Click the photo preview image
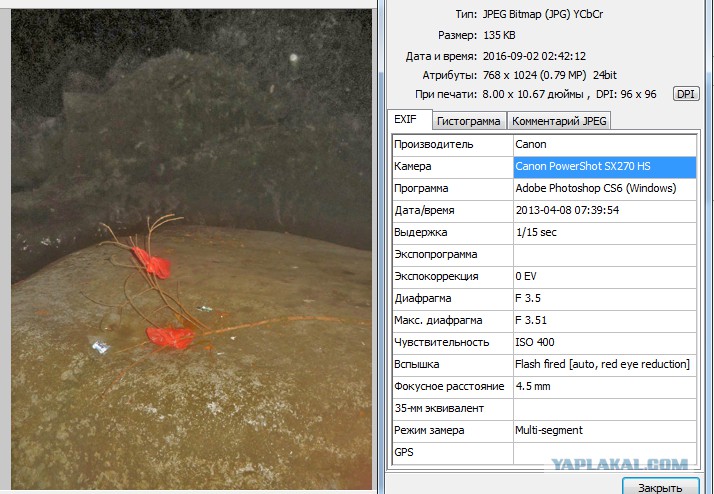714x494 pixels. click(191, 252)
